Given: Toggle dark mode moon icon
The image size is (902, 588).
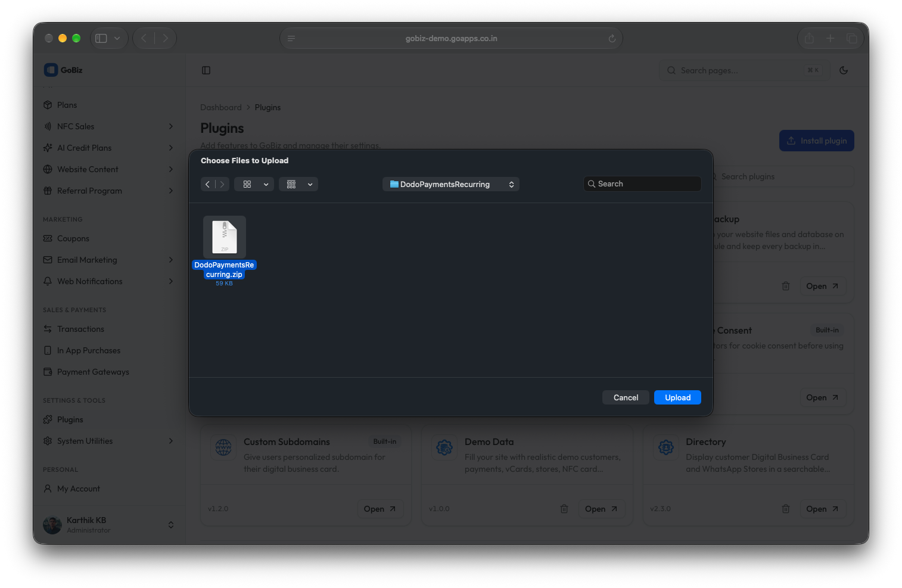Looking at the screenshot, I should pos(844,70).
